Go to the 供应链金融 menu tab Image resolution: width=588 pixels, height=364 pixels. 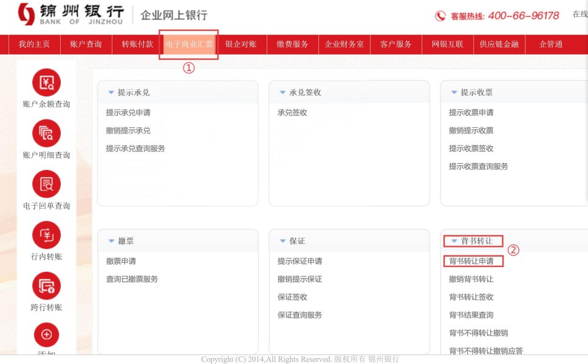tap(499, 44)
